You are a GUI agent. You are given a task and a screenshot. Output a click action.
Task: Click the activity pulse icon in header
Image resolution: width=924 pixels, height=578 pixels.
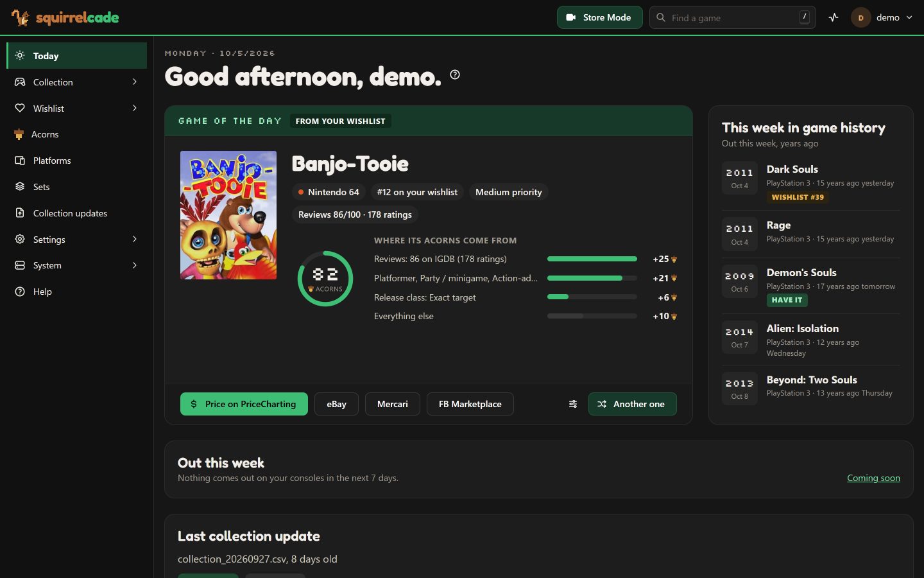pos(834,17)
